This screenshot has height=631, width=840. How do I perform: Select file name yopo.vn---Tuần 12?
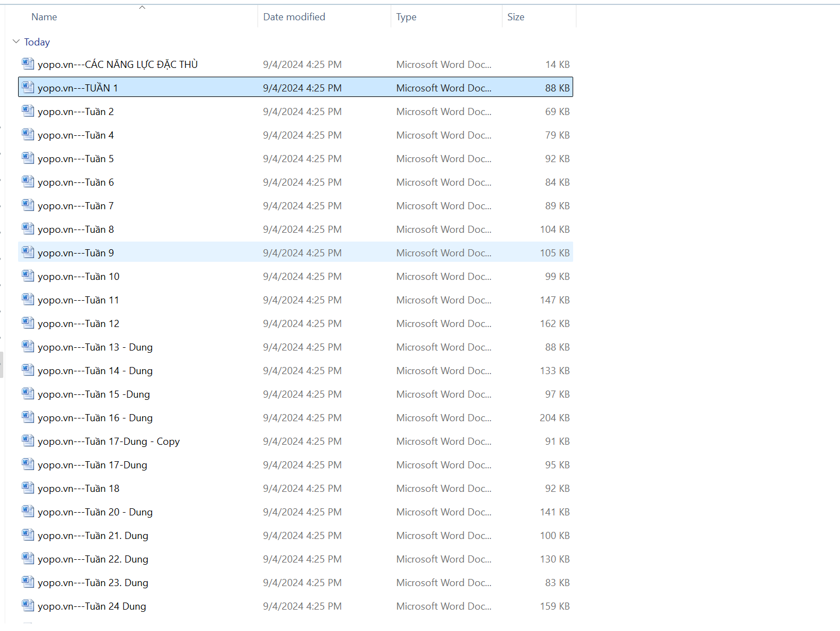(x=78, y=324)
